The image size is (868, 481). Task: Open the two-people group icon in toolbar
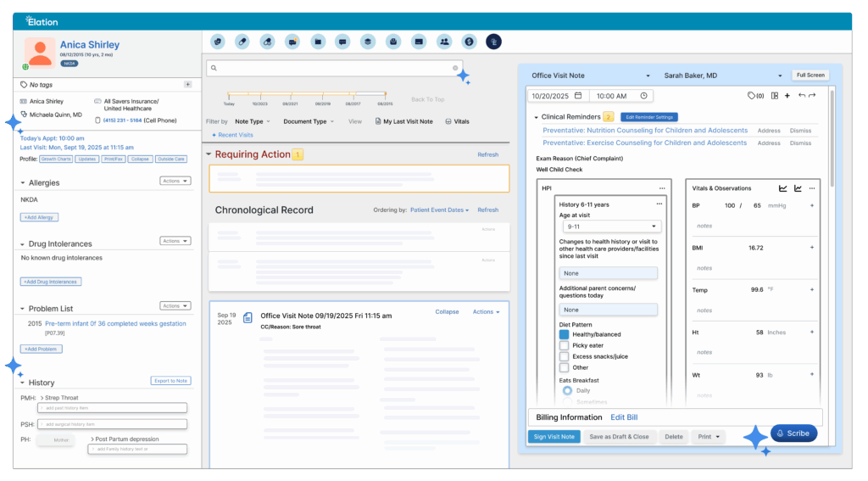point(443,41)
